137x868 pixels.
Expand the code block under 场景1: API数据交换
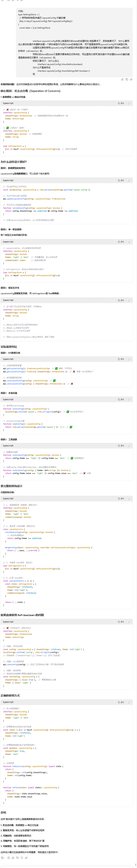129,359
